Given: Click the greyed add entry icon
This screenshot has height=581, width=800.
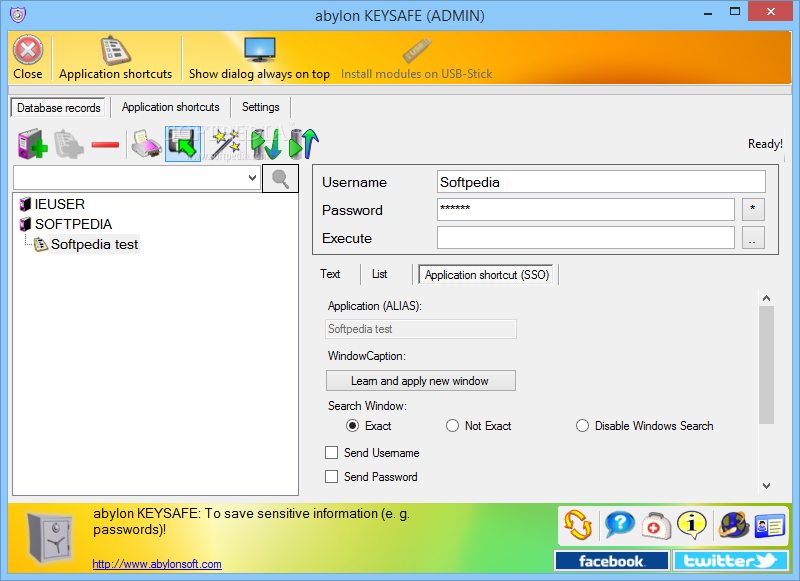Looking at the screenshot, I should click(x=69, y=144).
